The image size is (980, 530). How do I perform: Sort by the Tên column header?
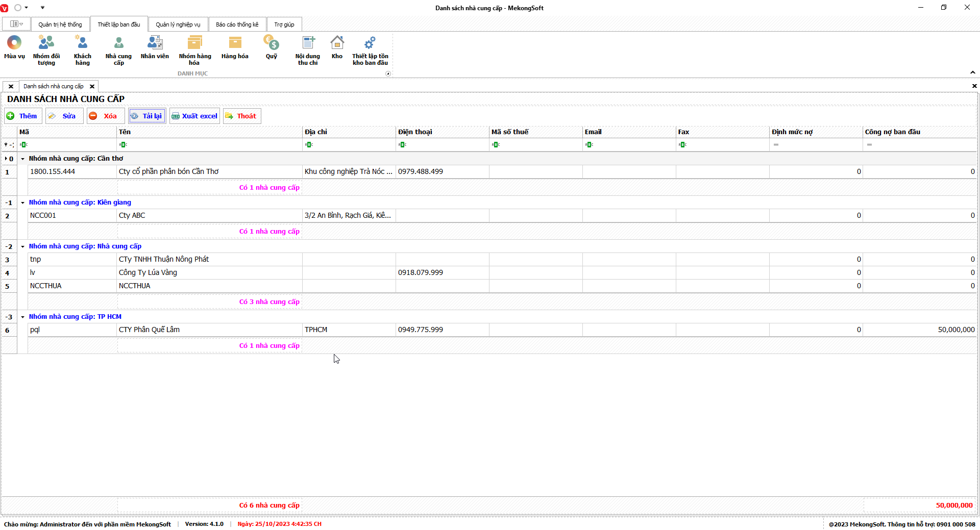point(210,132)
